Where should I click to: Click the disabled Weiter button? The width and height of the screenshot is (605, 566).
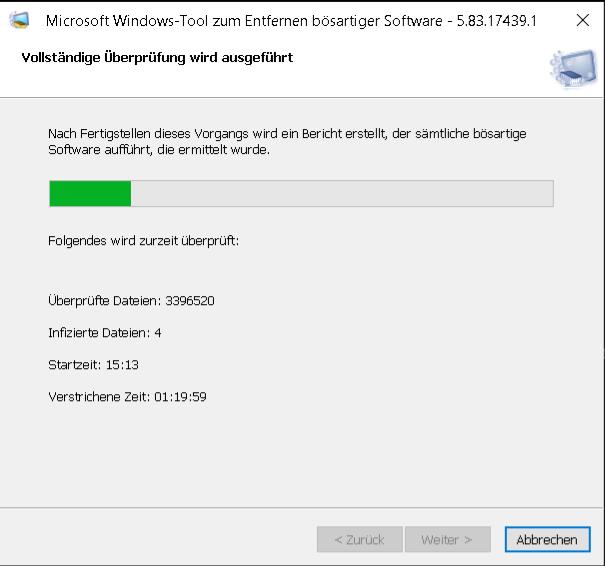[x=448, y=539]
